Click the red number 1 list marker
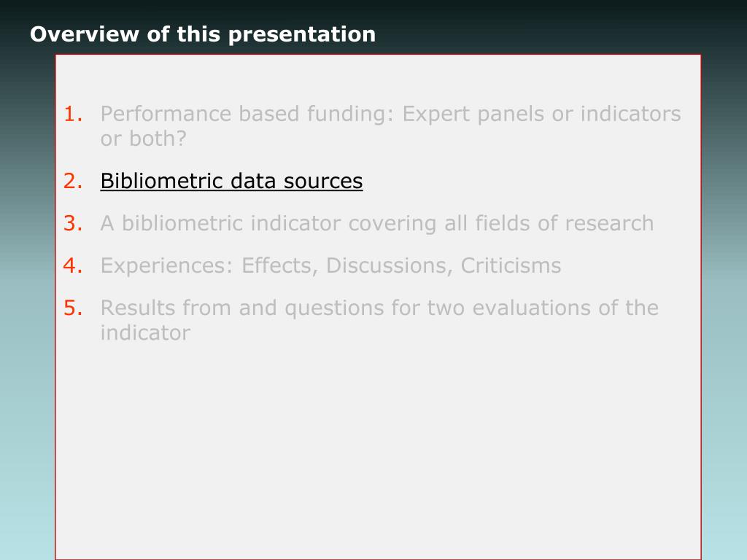Image resolution: width=747 pixels, height=560 pixels. (73, 114)
